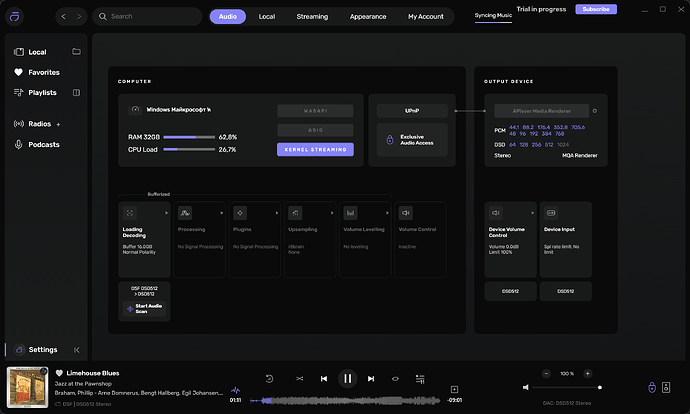Click the Start Audio Scan button
This screenshot has height=414, width=690.
[x=144, y=309]
